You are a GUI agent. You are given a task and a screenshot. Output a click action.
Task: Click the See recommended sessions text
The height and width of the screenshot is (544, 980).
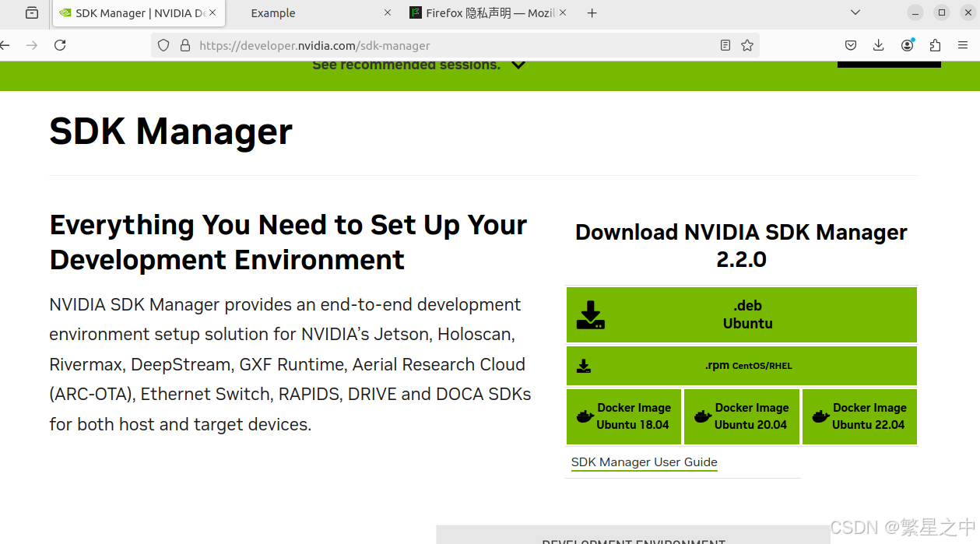406,65
